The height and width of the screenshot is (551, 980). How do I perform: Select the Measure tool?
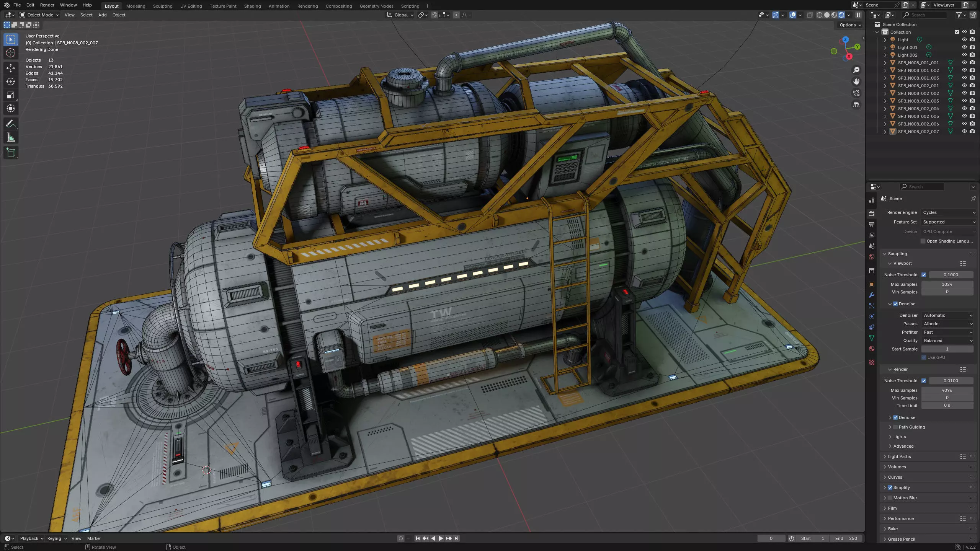pos(11,137)
